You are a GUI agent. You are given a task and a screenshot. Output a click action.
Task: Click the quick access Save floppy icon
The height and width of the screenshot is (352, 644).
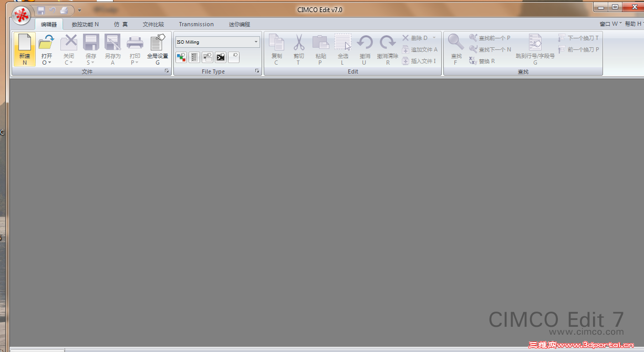[41, 9]
